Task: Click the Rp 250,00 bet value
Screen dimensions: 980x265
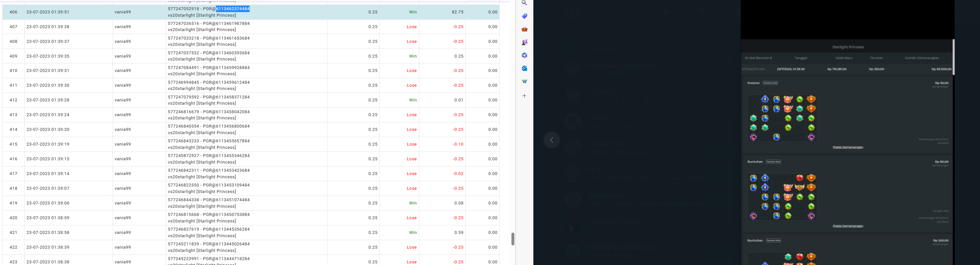Action: pos(877,69)
